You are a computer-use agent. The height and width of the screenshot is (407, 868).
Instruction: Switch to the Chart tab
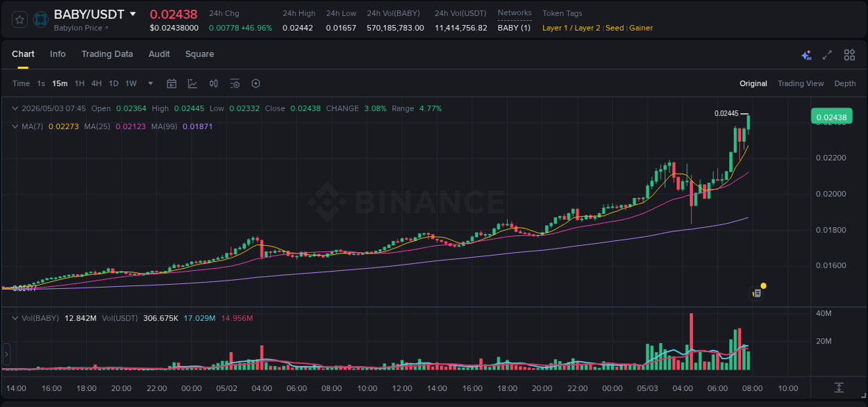click(x=23, y=54)
